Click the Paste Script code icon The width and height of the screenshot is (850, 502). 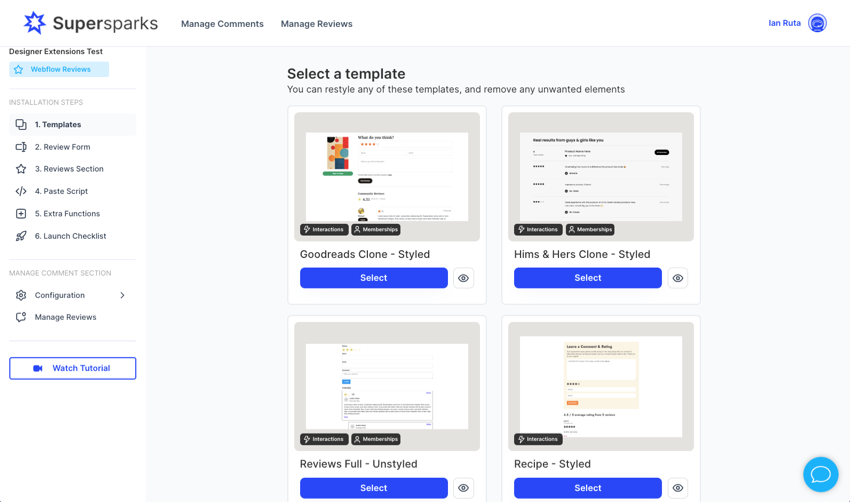[21, 191]
